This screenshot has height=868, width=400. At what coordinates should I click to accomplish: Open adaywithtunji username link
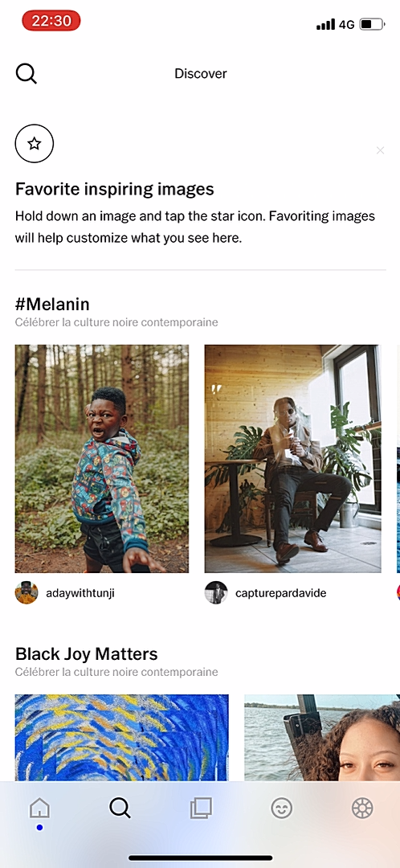point(80,593)
